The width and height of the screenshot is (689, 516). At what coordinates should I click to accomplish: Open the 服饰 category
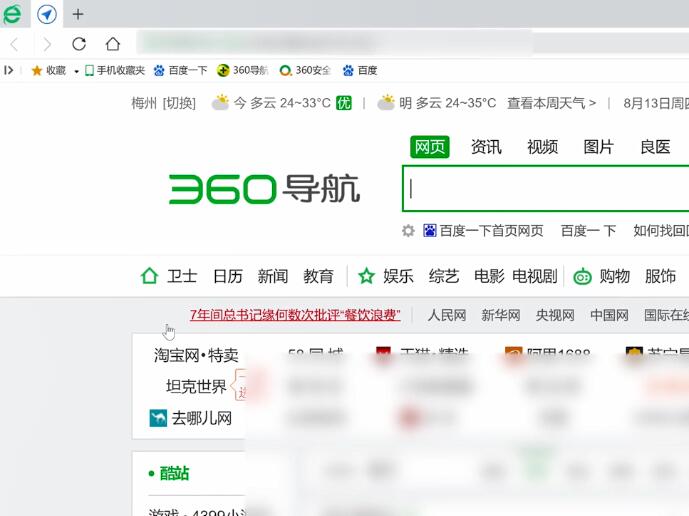pyautogui.click(x=660, y=276)
